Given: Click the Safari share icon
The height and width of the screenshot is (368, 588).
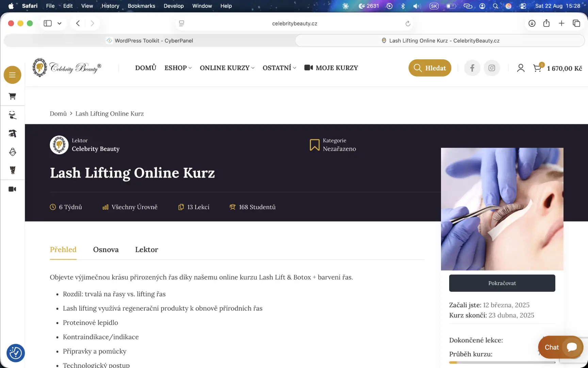Looking at the screenshot, I should click(546, 23).
